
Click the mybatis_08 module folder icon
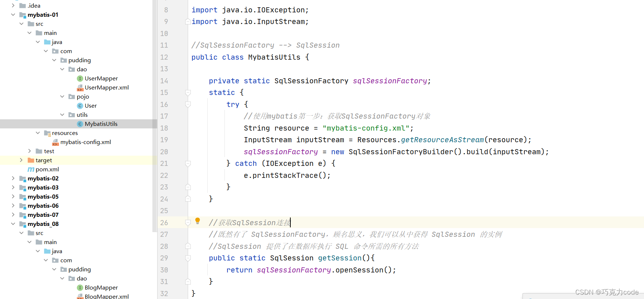[23, 224]
